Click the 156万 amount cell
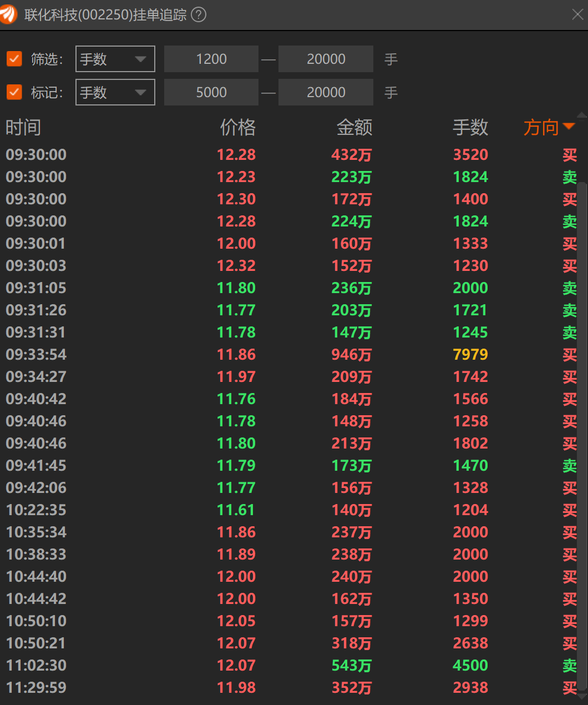 (x=352, y=487)
